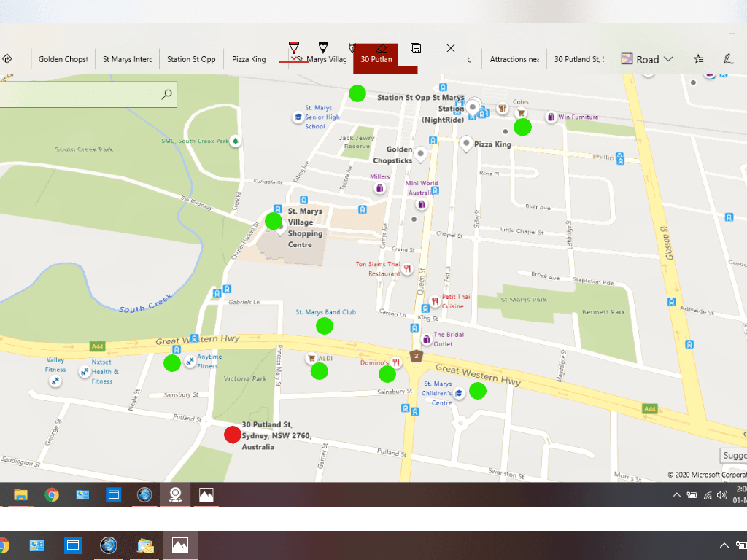
Task: Click Ton Siams Thai Restaurant fork icon
Action: [x=407, y=269]
